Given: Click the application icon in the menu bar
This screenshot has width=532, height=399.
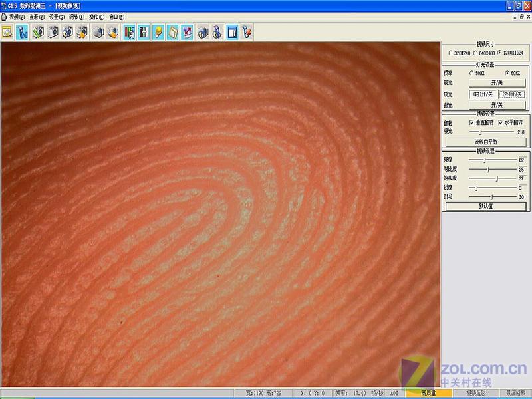Looking at the screenshot, I should pos(4,17).
